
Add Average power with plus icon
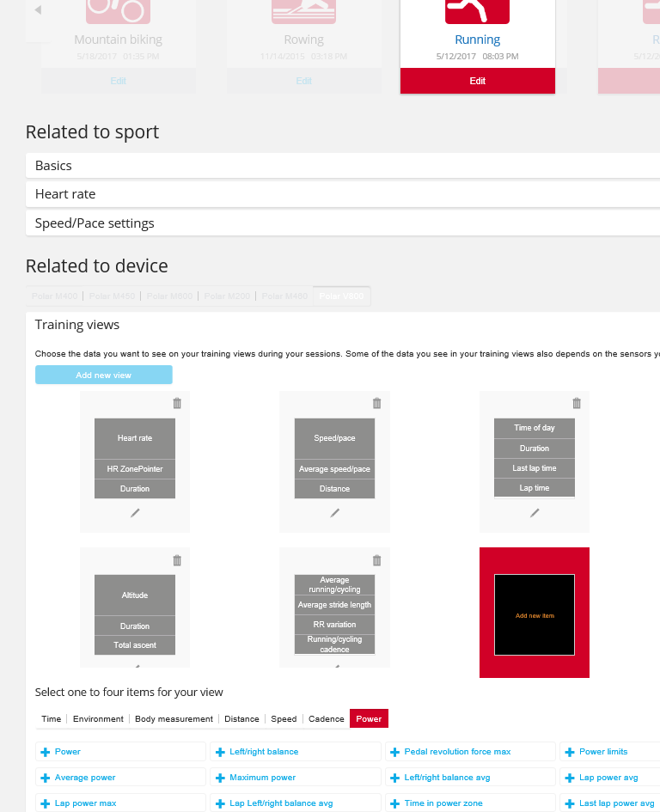click(x=45, y=778)
